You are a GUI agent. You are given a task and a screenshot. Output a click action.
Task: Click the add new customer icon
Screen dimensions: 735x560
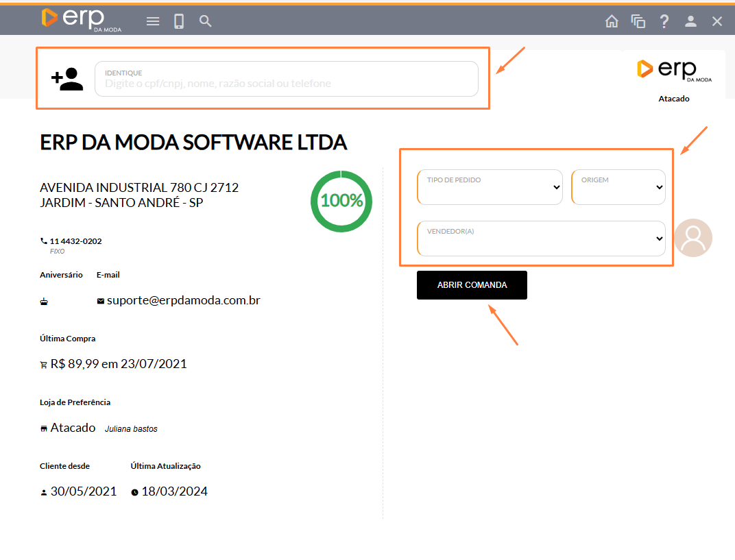click(x=67, y=79)
